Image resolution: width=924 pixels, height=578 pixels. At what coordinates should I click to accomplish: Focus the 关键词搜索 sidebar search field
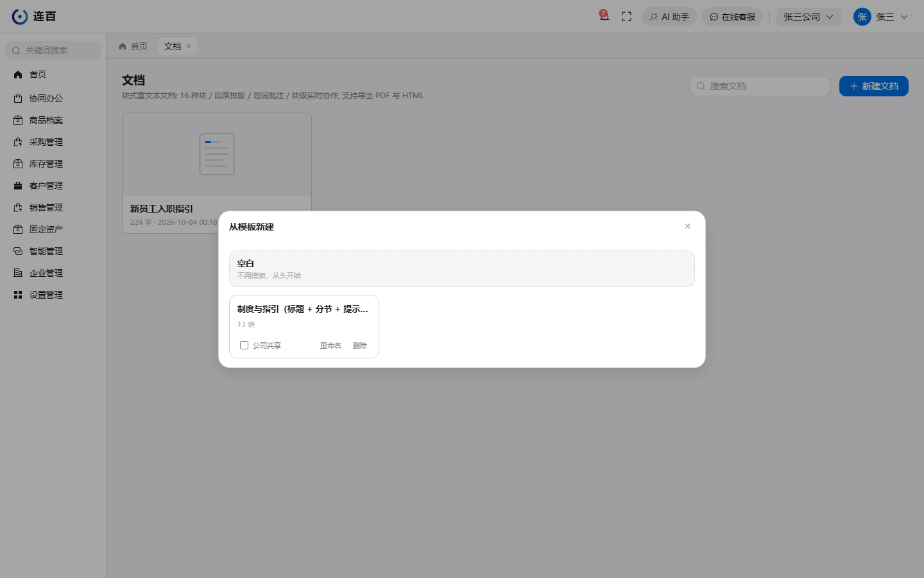click(x=53, y=50)
